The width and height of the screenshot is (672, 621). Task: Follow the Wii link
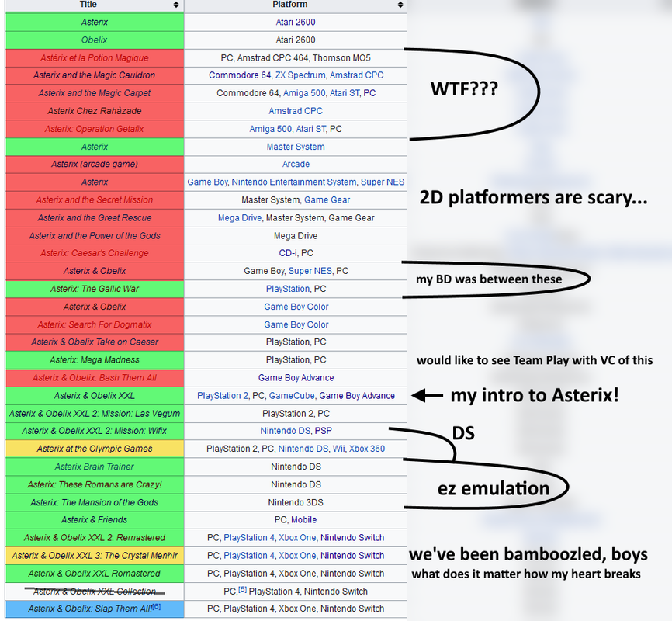pos(338,449)
